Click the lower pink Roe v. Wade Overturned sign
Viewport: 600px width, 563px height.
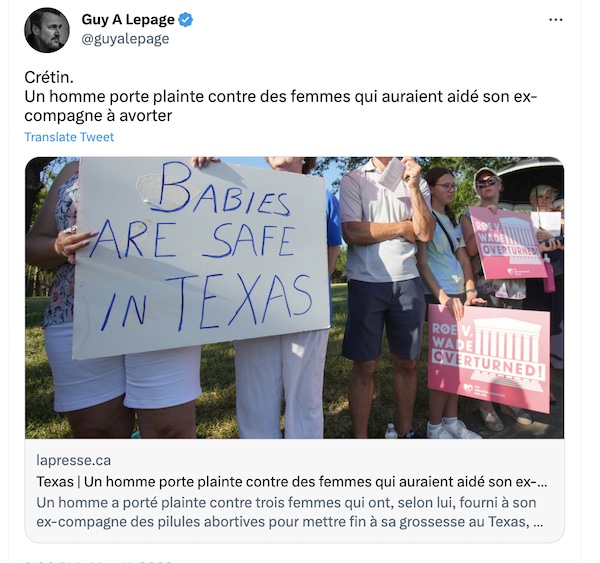489,360
